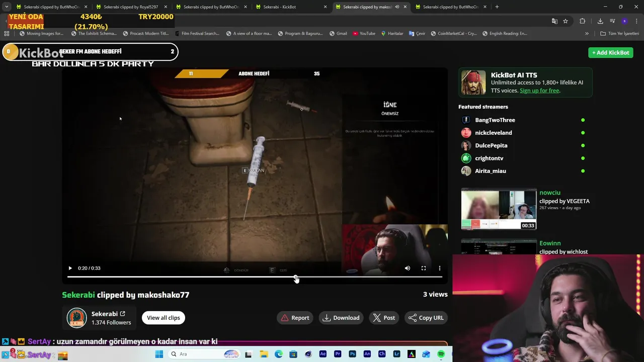Toggle fullscreen on the video player
The height and width of the screenshot is (362, 644).
424,268
